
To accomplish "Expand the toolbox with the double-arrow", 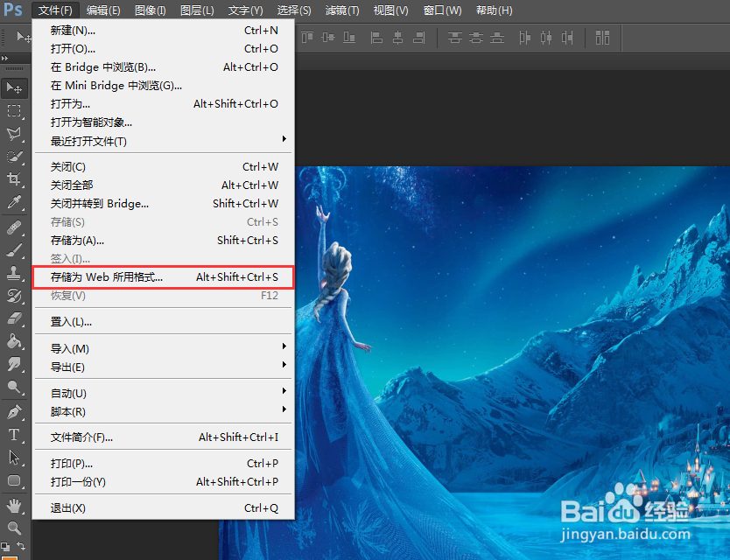I will 4,59.
